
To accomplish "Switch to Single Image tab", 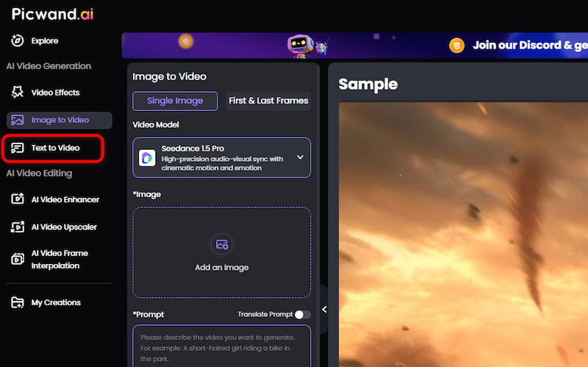I will tap(175, 101).
